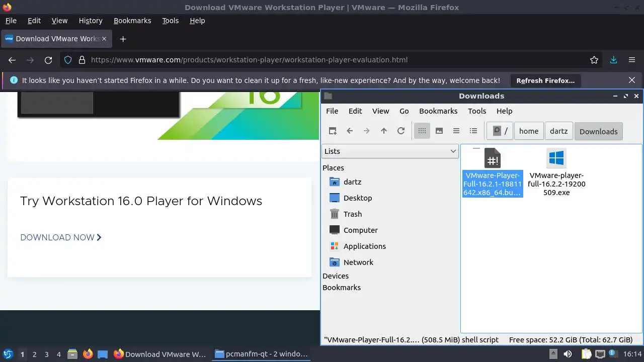Switch file manager to detailed list view
This screenshot has width=644, height=362.
473,131
